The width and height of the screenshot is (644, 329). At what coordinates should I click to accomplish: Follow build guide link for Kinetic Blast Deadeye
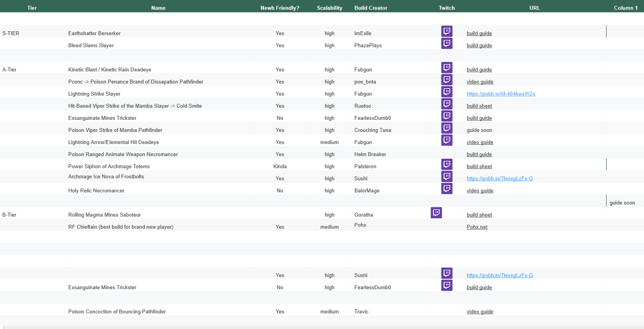point(479,70)
